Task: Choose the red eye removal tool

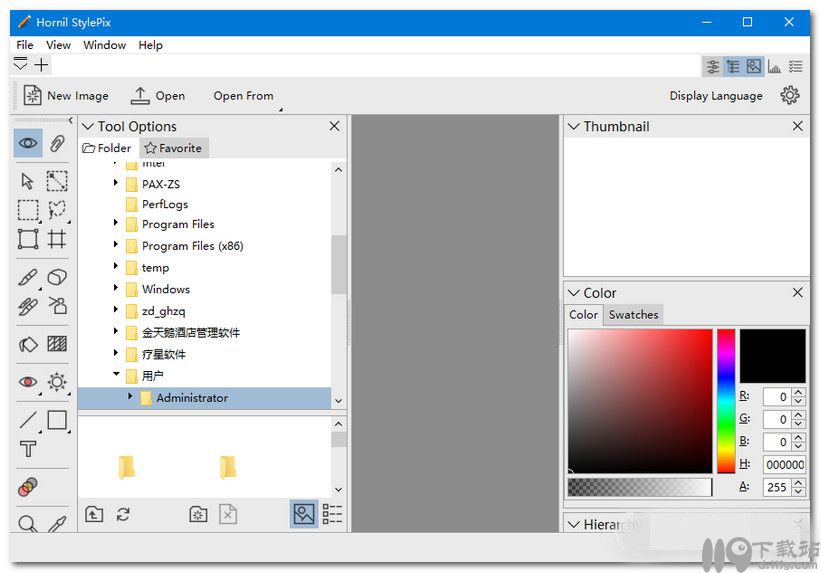Action: (28, 382)
